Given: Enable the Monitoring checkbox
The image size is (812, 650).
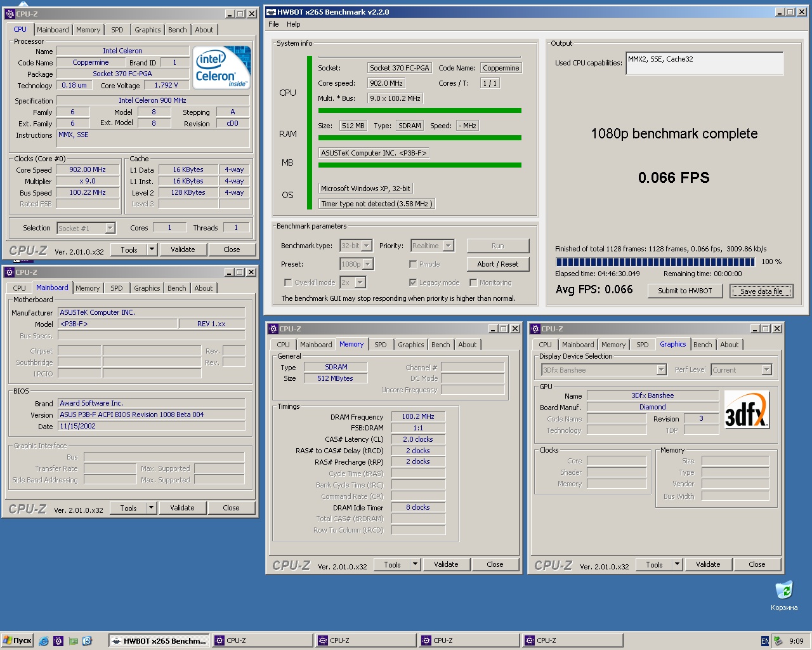Looking at the screenshot, I should pos(473,282).
